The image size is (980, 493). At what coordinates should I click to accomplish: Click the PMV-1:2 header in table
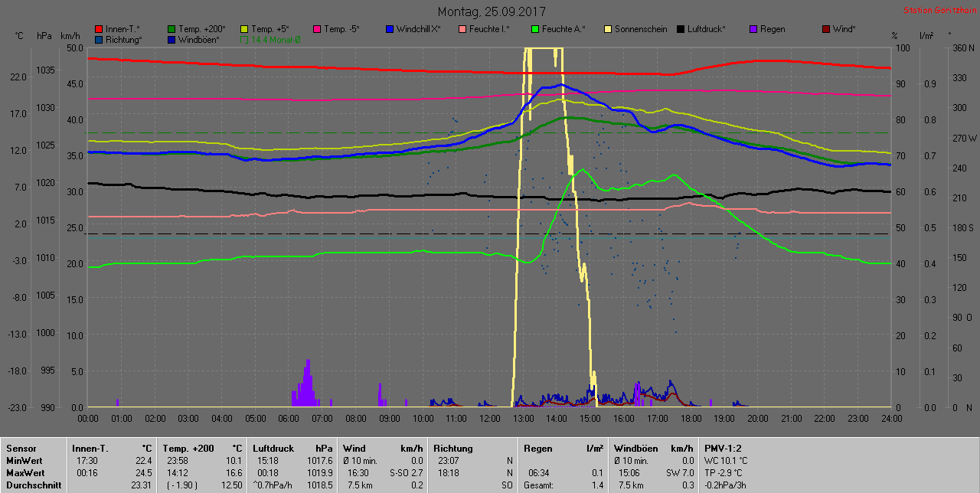click(x=723, y=449)
